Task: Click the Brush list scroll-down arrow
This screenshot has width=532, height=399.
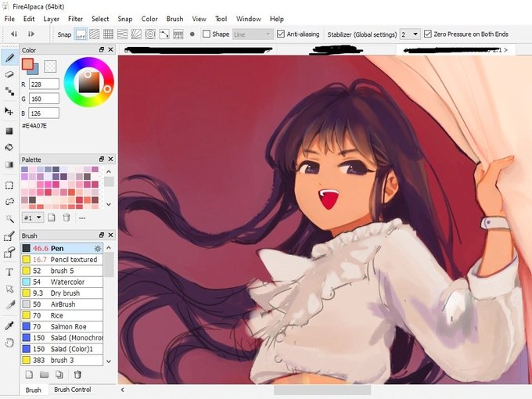Action: pyautogui.click(x=109, y=361)
